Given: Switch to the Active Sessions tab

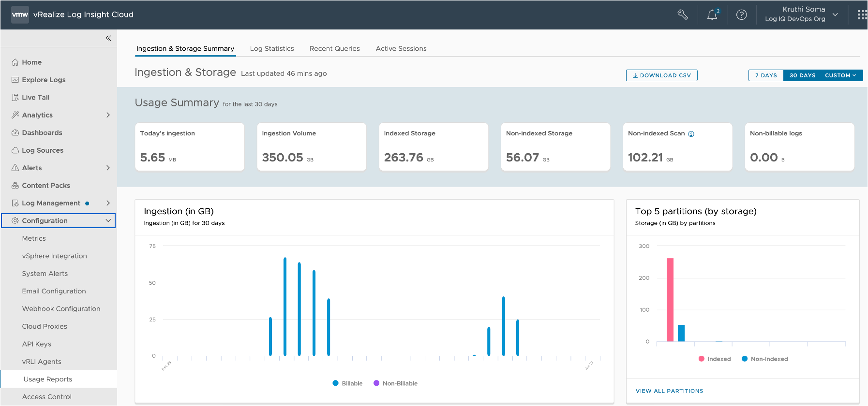Looking at the screenshot, I should tap(401, 49).
